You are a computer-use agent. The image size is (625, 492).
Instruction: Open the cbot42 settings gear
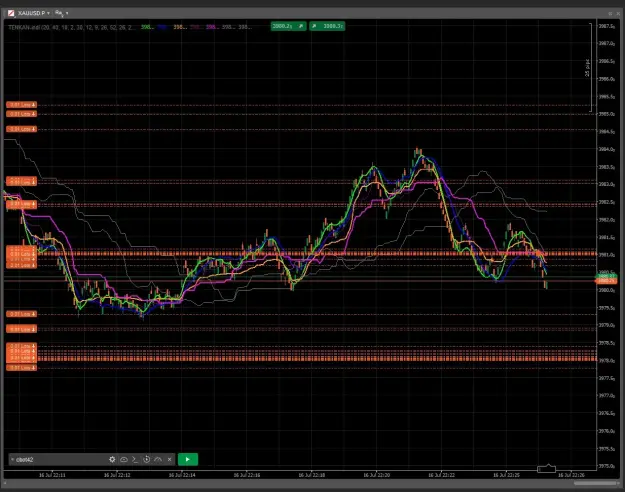[x=112, y=459]
